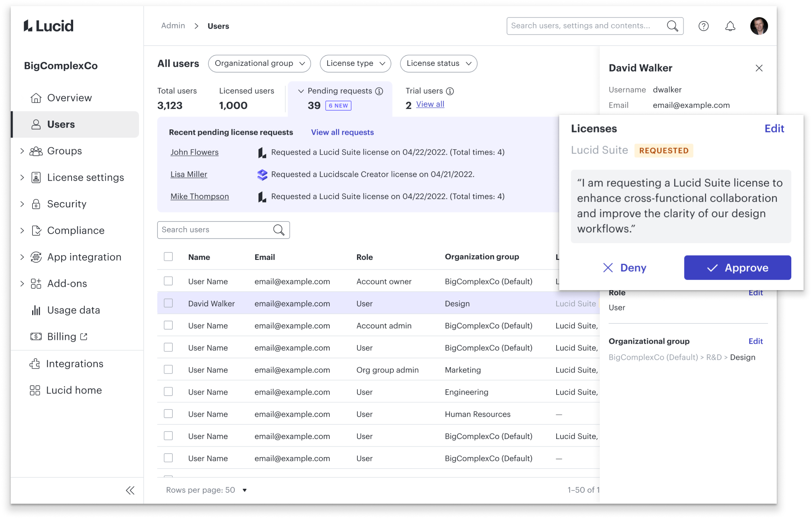Deny the Lucid Suite license request
Viewport: 812px width, 519px height.
[x=624, y=268]
